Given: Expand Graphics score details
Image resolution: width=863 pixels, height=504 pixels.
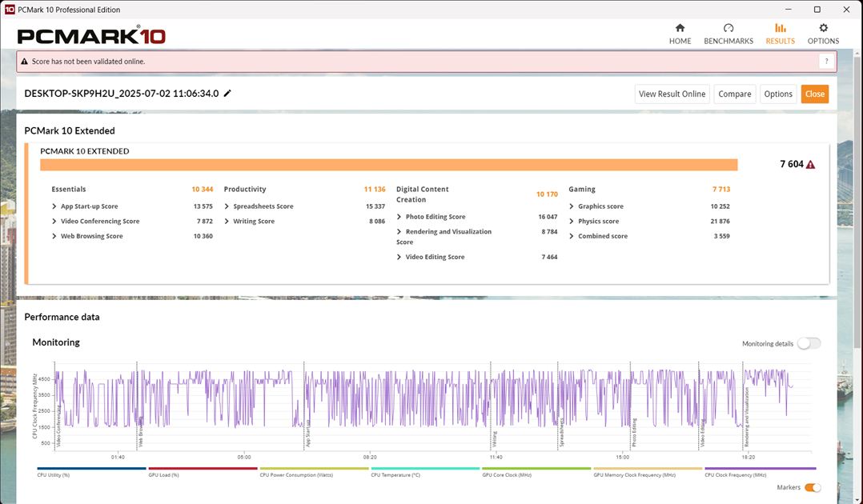Looking at the screenshot, I should (x=572, y=206).
